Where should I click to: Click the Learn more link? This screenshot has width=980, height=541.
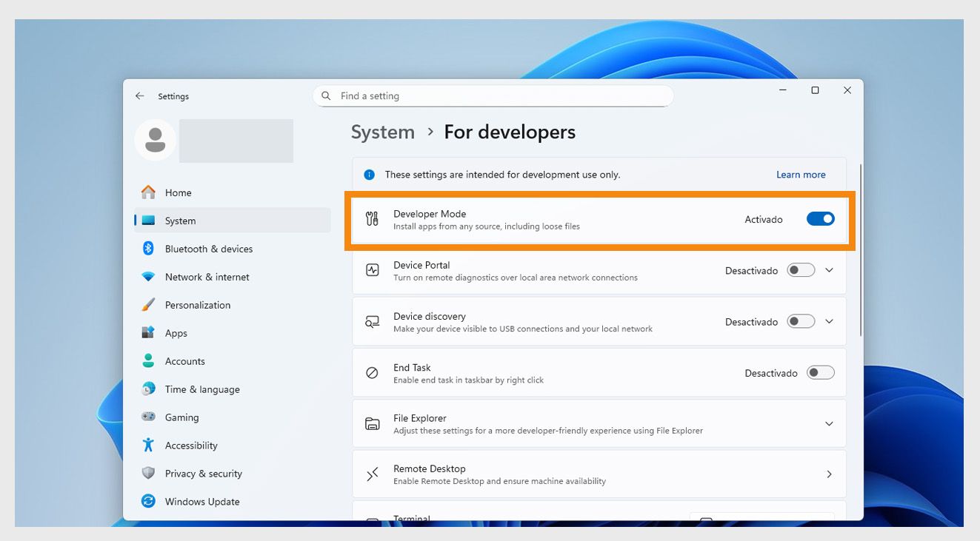tap(801, 175)
